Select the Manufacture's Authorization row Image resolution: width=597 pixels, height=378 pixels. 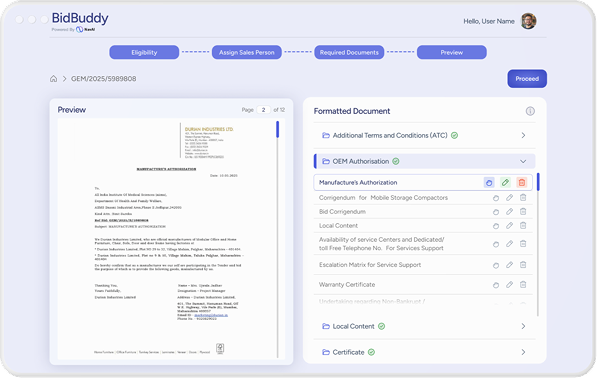coord(423,183)
